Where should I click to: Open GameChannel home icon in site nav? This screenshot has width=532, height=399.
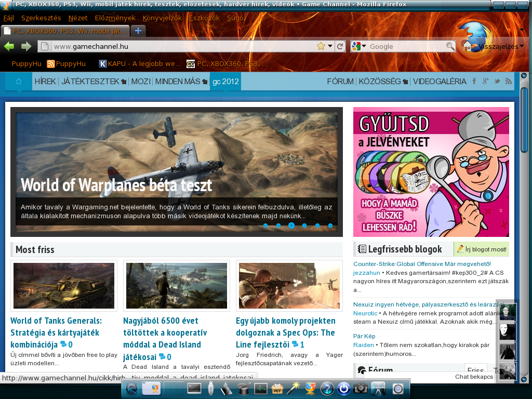[x=19, y=82]
